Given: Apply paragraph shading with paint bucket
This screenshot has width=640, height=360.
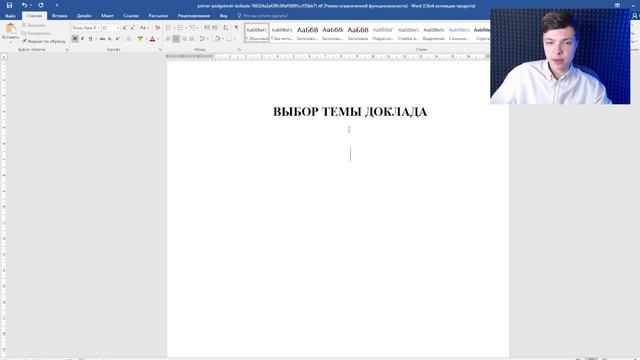Looking at the screenshot, I should coord(218,39).
